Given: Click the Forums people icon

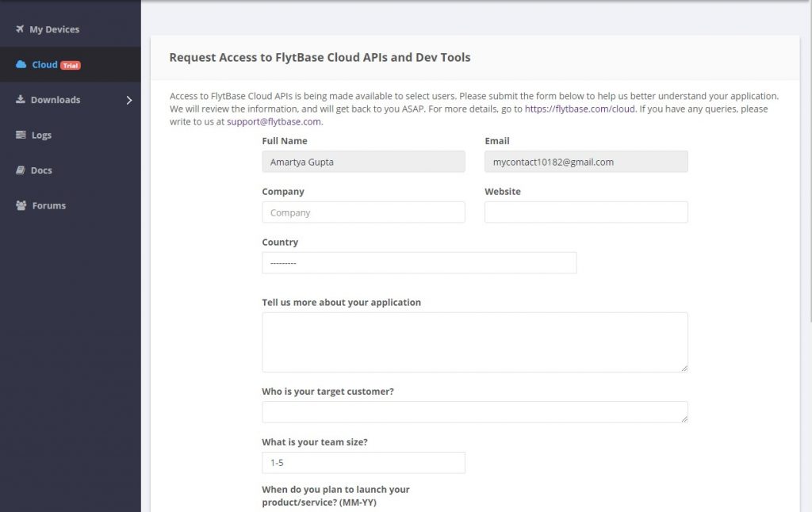Looking at the screenshot, I should (21, 205).
